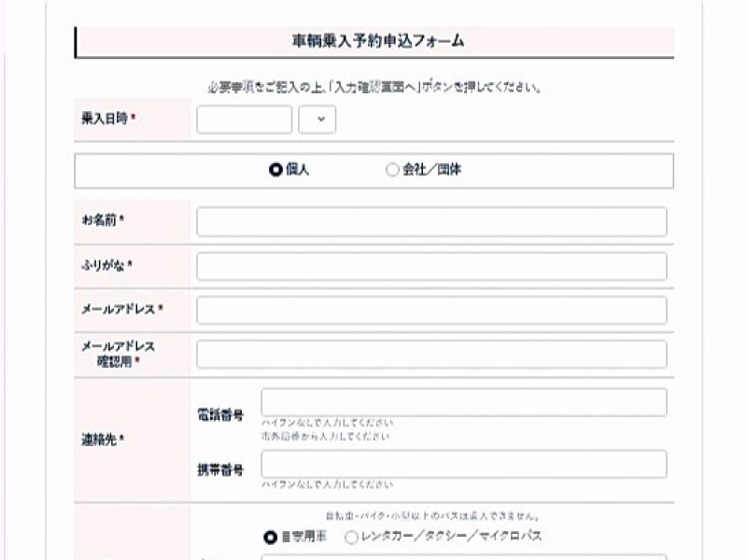
Task: Click the 個人 label text
Action: pos(297,171)
